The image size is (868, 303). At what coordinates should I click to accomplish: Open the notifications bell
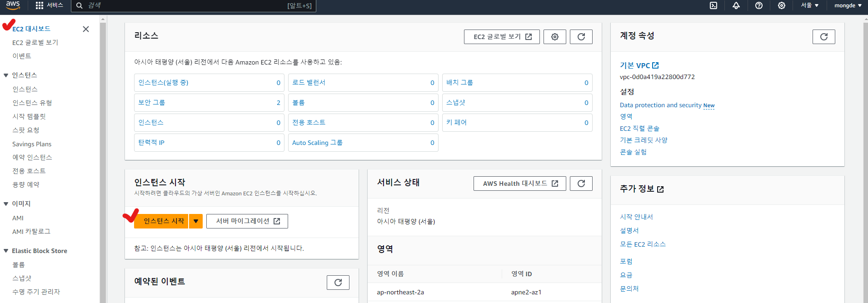click(x=736, y=5)
